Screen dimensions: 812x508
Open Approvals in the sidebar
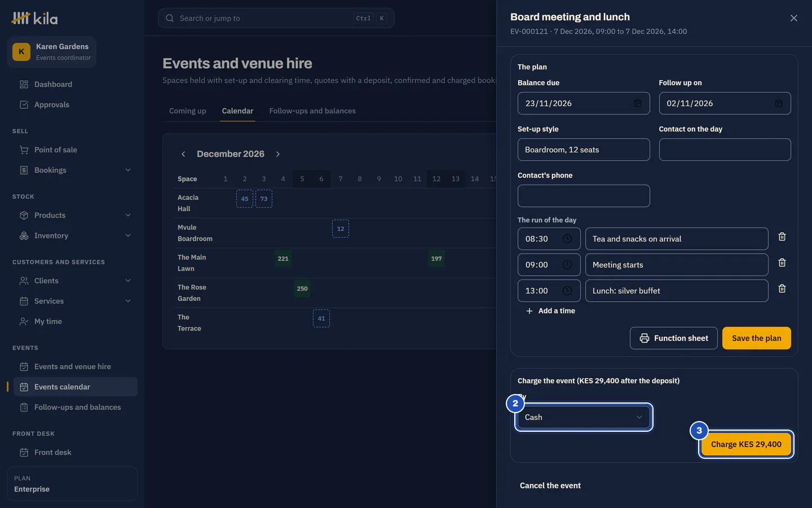[x=76, y=104]
